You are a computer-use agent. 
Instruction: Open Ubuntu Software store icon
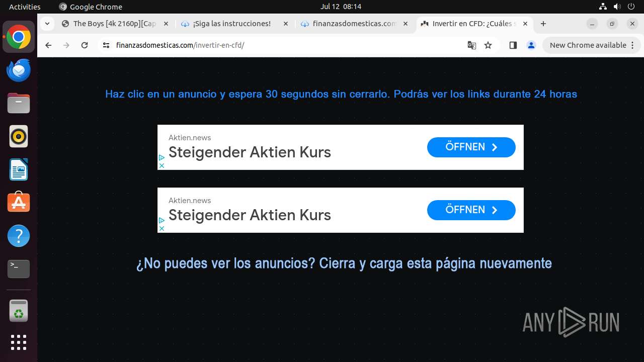[19, 203]
